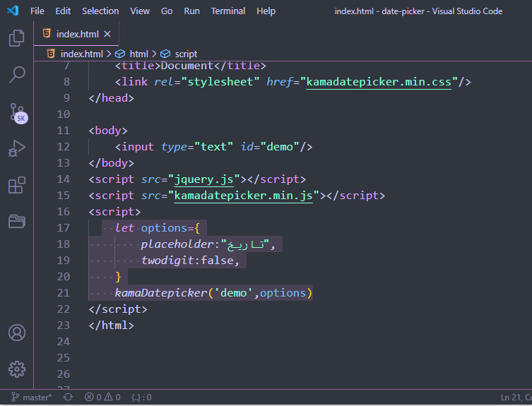
Task: Open the Manage gear icon
Action: pos(17,369)
